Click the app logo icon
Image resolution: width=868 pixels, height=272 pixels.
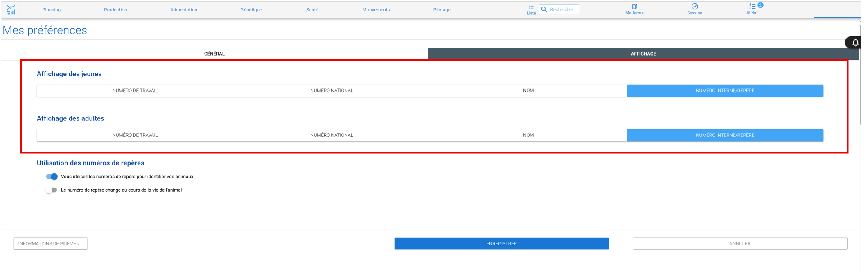(x=11, y=9)
